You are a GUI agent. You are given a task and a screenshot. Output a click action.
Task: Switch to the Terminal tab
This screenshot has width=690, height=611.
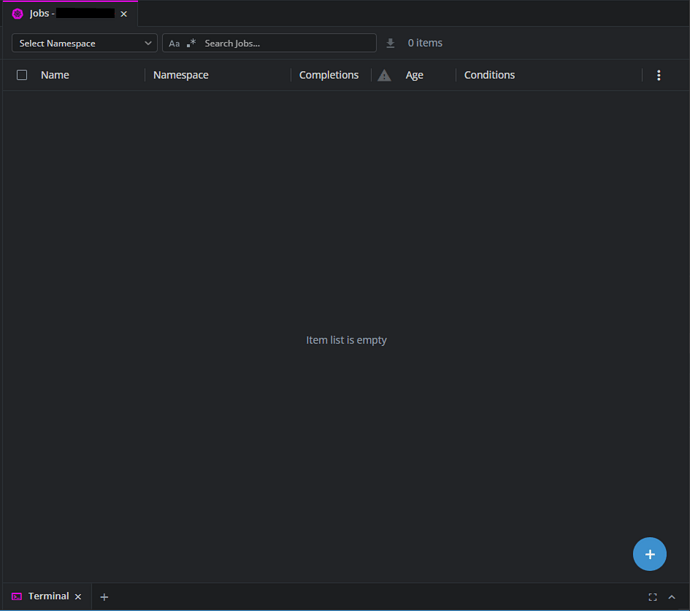point(47,596)
